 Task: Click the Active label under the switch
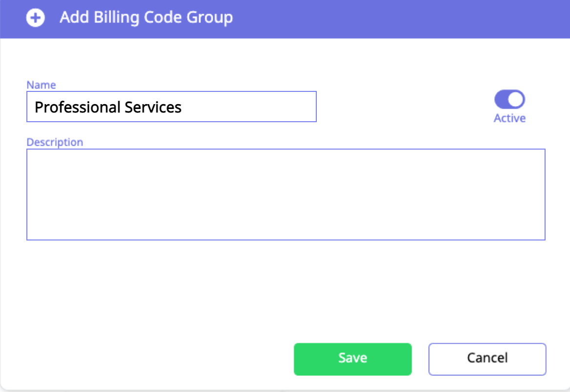pyautogui.click(x=509, y=118)
